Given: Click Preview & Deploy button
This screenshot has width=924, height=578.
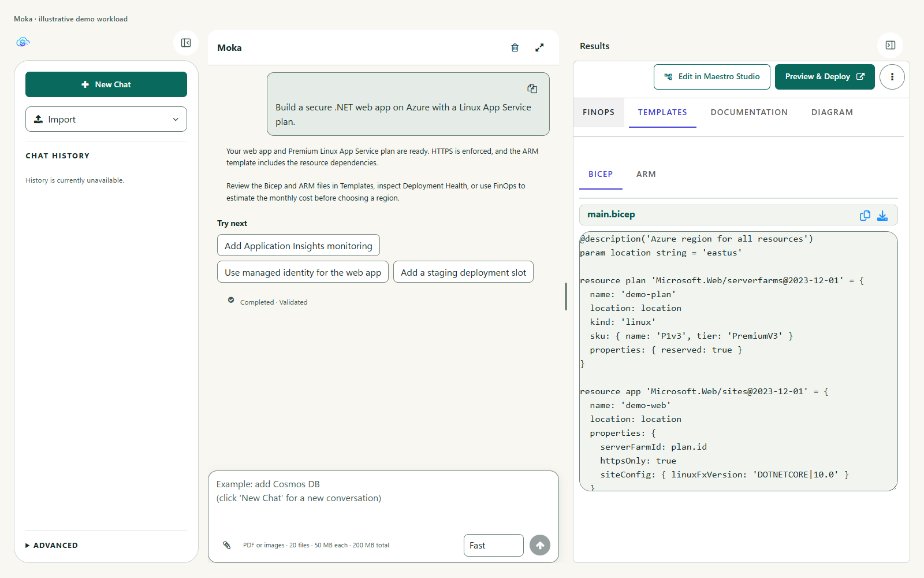Looking at the screenshot, I should click(x=825, y=77).
